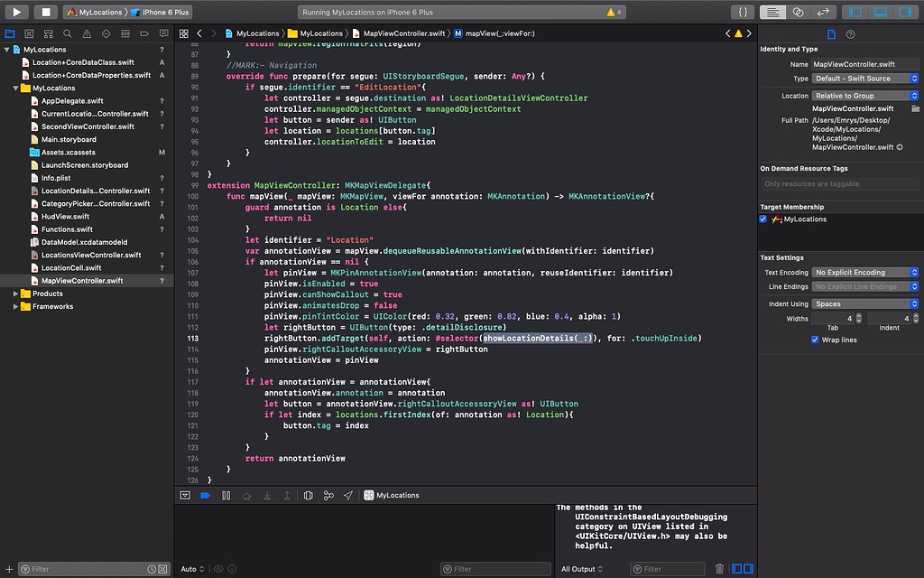Open the All Output console dropdown
Screen dimensions: 924x578
pyautogui.click(x=582, y=569)
